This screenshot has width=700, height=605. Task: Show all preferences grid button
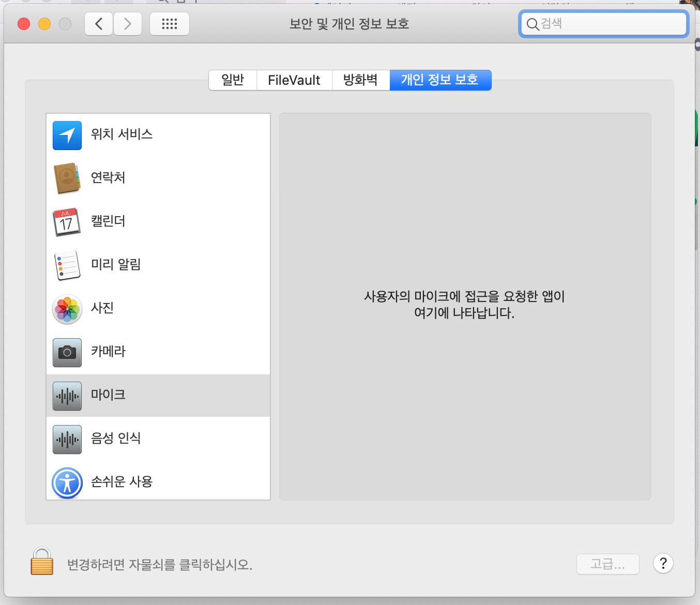pyautogui.click(x=170, y=24)
